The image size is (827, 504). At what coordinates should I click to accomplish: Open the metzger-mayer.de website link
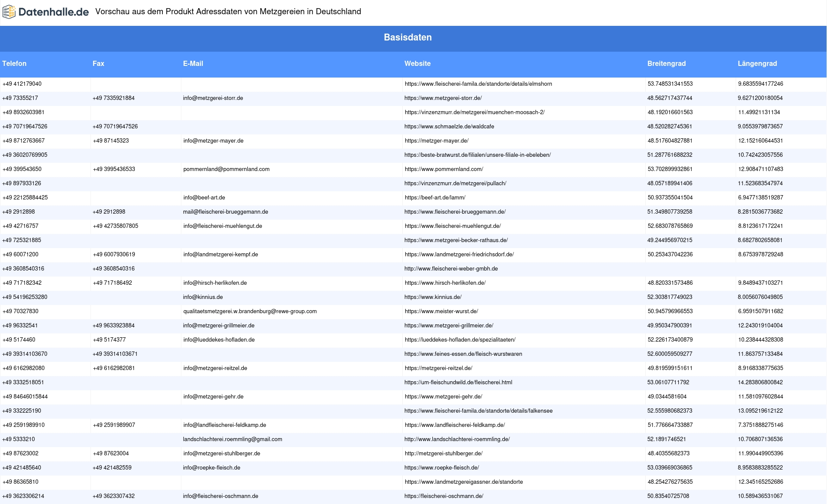click(437, 141)
